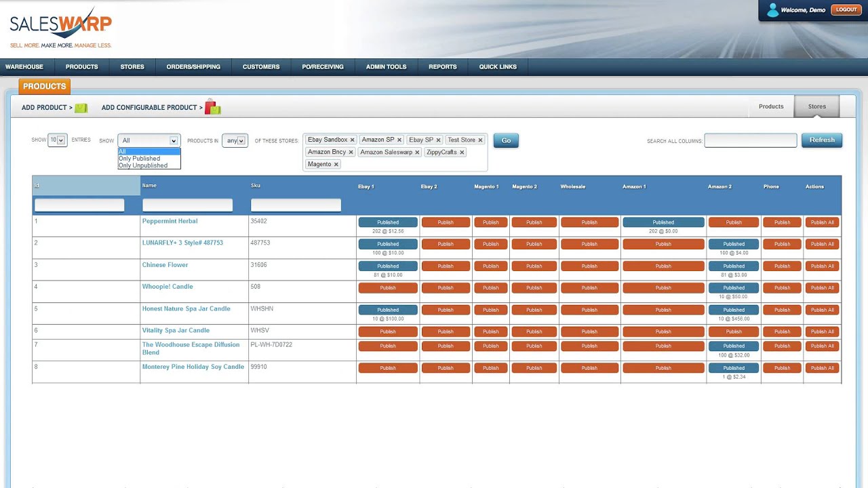
Task: Open the Peppermint Herbal product link
Action: (170, 221)
